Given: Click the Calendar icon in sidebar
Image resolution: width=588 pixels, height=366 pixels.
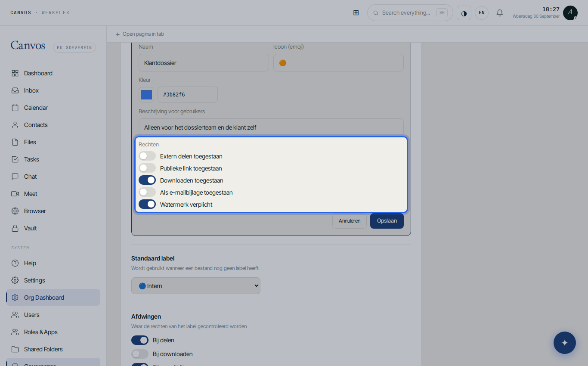Looking at the screenshot, I should point(15,108).
